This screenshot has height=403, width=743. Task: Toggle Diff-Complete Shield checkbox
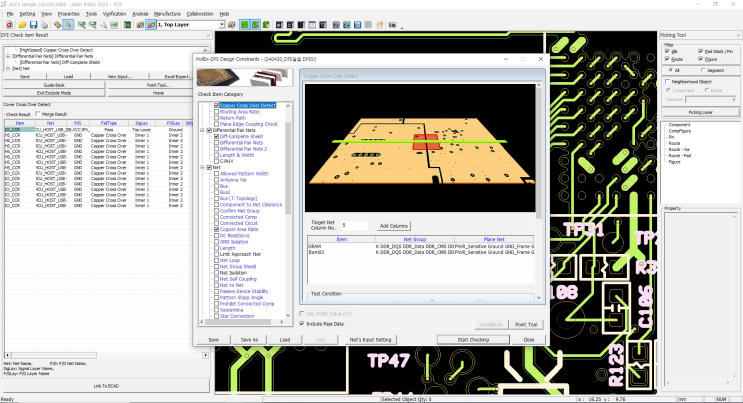pyautogui.click(x=217, y=137)
